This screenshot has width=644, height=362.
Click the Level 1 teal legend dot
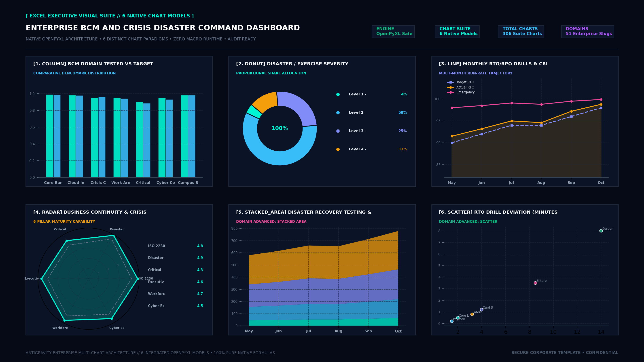[338, 95]
